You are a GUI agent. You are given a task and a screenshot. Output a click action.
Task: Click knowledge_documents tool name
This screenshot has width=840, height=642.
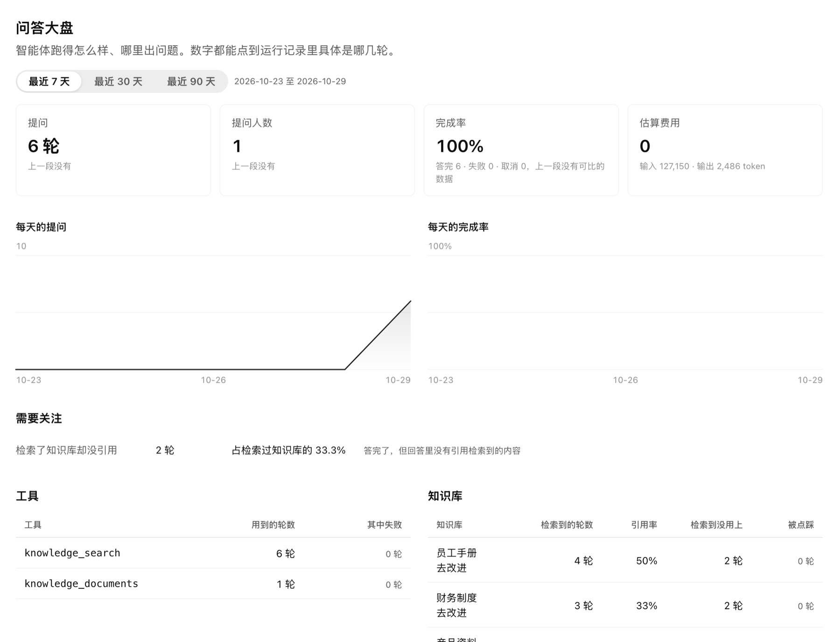pos(81,584)
